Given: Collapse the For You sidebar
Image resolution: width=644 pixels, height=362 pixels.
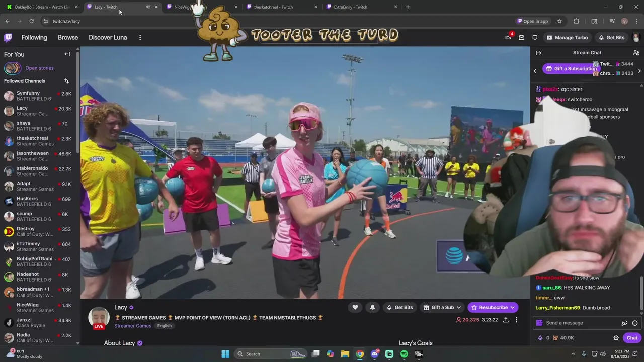Looking at the screenshot, I should [x=67, y=54].
